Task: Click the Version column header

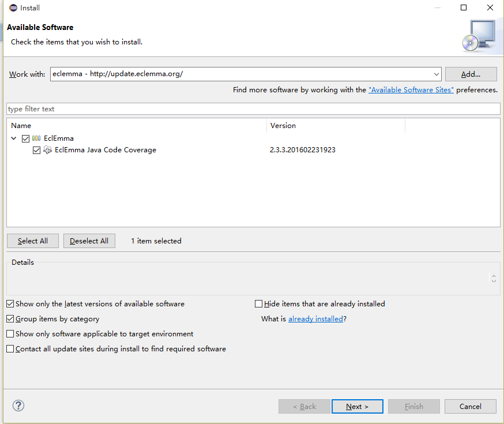Action: [336, 126]
